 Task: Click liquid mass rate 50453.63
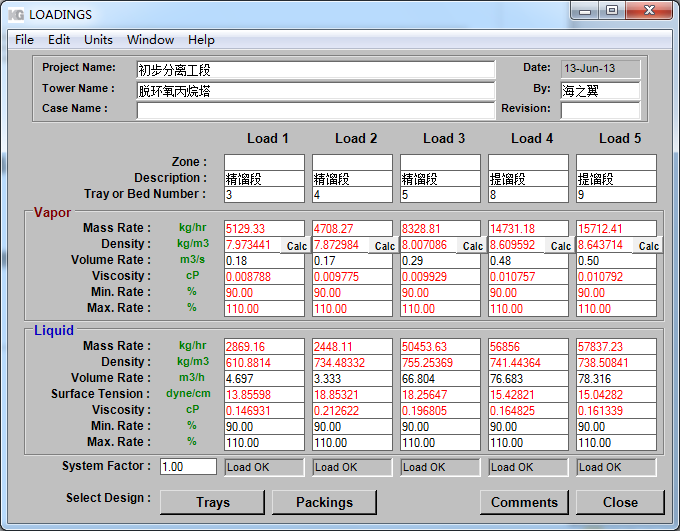tap(441, 347)
